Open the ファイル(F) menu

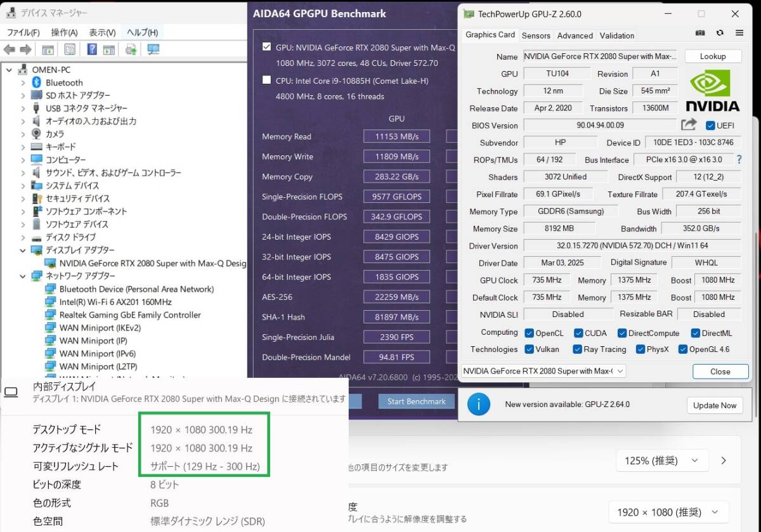pyautogui.click(x=23, y=32)
